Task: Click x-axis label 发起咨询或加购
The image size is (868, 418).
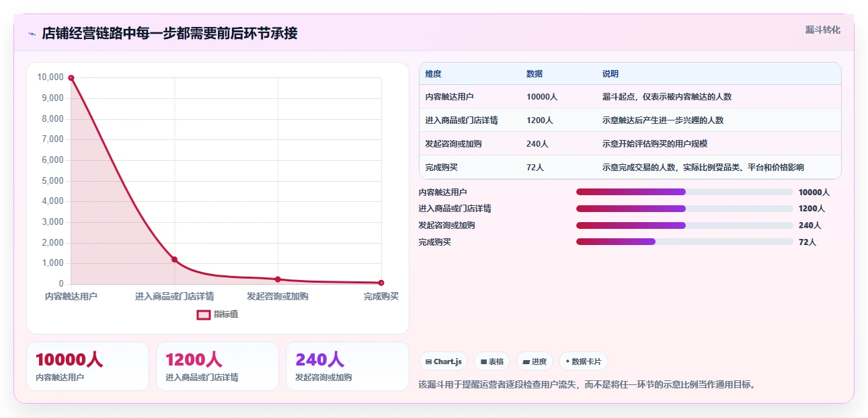Action: pyautogui.click(x=278, y=296)
